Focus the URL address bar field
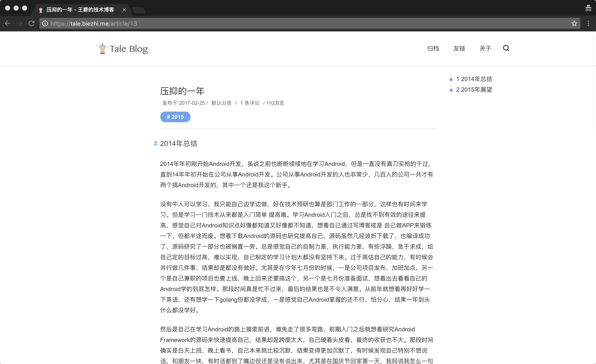 pos(290,24)
